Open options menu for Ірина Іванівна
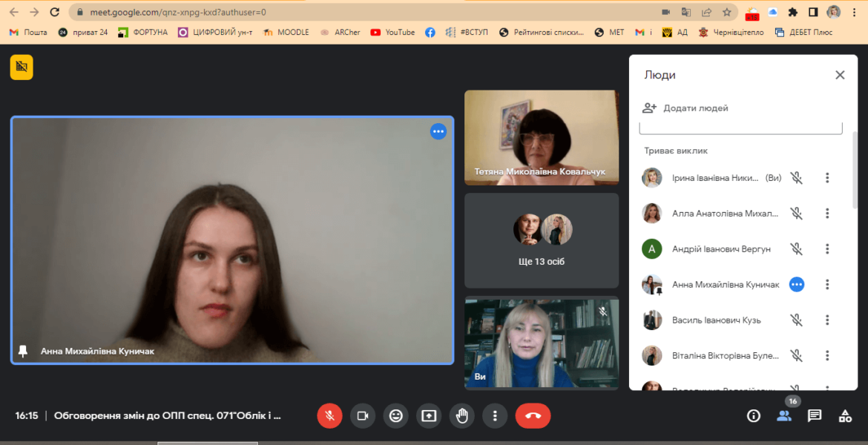Viewport: 868px width, 445px height. [x=827, y=178]
